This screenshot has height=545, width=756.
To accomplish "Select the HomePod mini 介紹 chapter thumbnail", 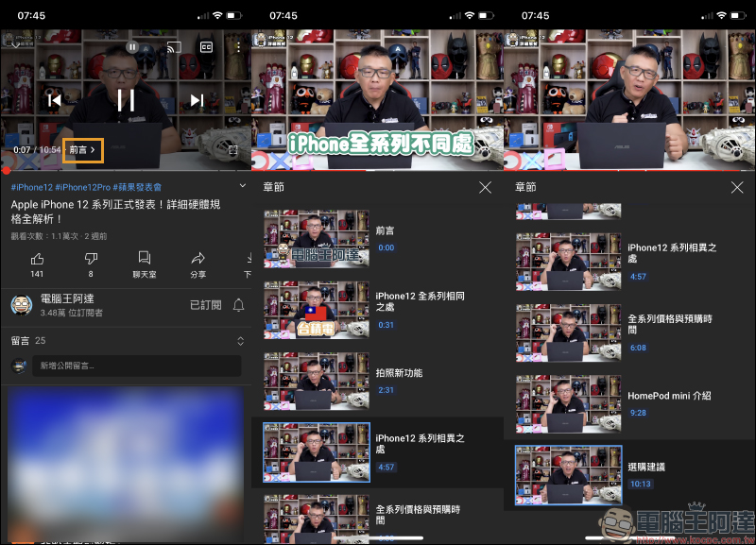I will tap(569, 404).
